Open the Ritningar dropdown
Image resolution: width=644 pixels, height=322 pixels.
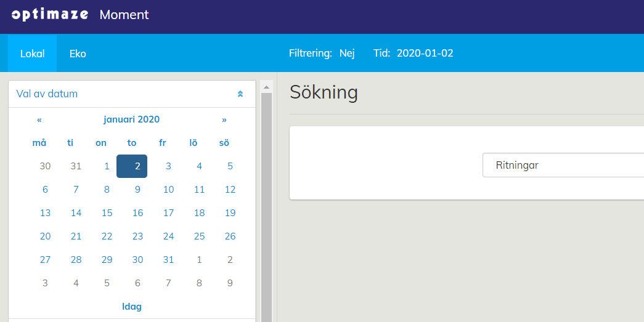pos(562,165)
